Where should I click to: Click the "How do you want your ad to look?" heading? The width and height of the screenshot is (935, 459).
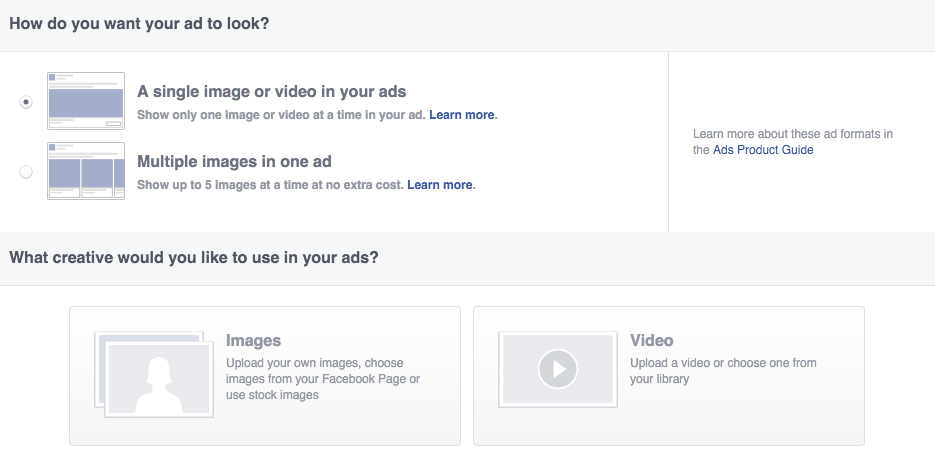point(141,24)
